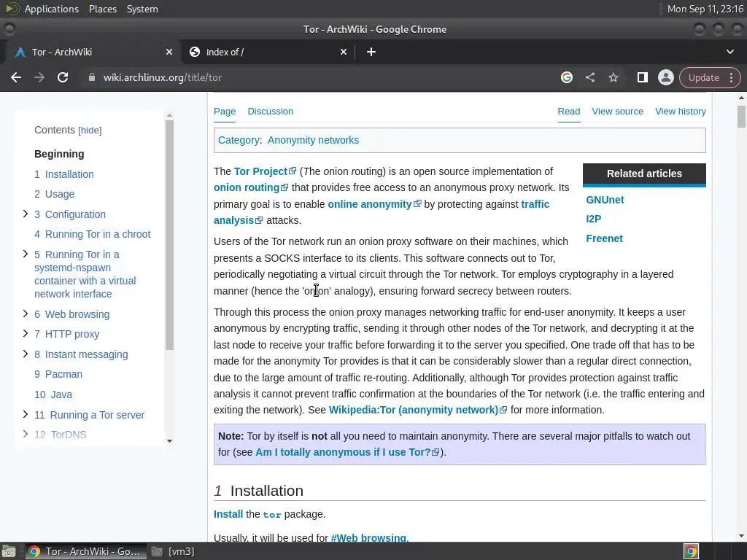Image resolution: width=747 pixels, height=560 pixels.
Task: Reload the page with refresh icon
Action: [x=63, y=77]
